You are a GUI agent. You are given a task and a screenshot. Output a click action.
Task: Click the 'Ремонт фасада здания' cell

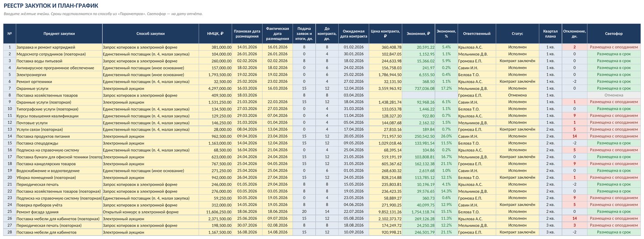tap(59, 211)
